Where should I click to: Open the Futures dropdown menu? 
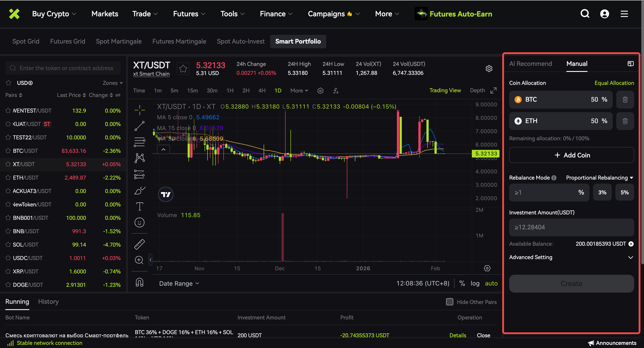tap(189, 14)
